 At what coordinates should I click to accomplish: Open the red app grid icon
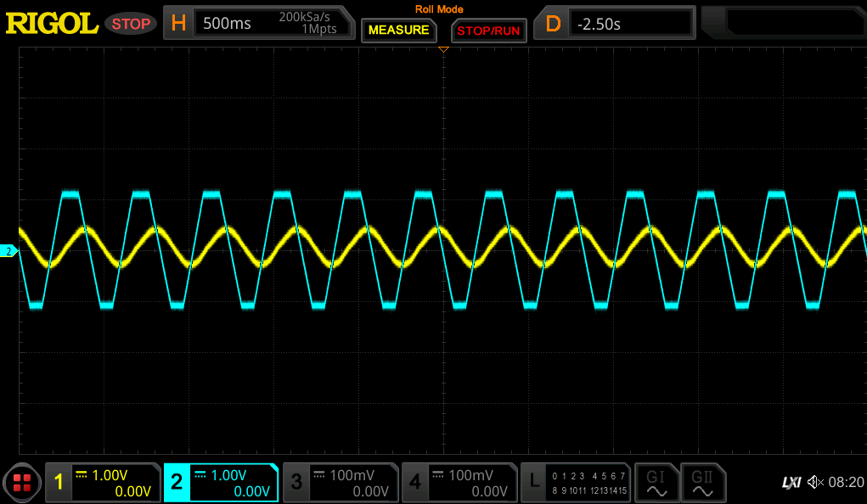click(22, 482)
